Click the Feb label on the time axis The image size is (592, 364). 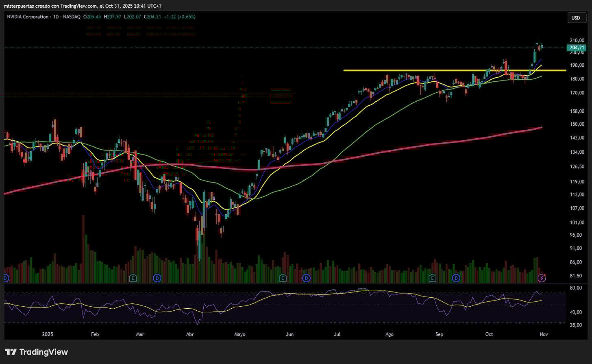95,334
